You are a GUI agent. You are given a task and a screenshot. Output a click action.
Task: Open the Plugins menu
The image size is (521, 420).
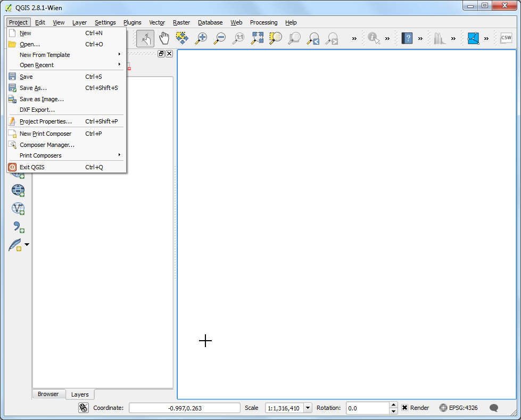coord(132,22)
